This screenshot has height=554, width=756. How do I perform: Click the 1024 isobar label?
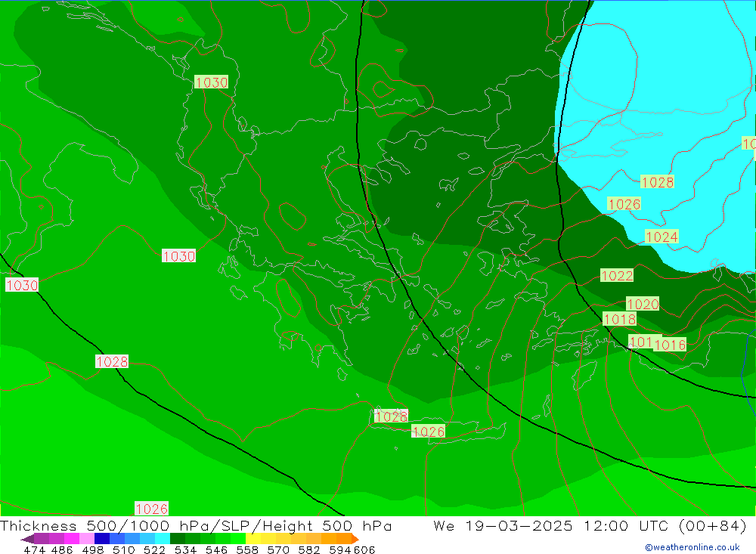[661, 237]
